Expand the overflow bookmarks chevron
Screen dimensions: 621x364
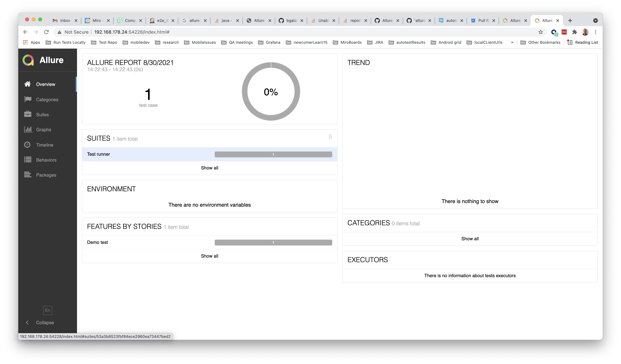[512, 42]
